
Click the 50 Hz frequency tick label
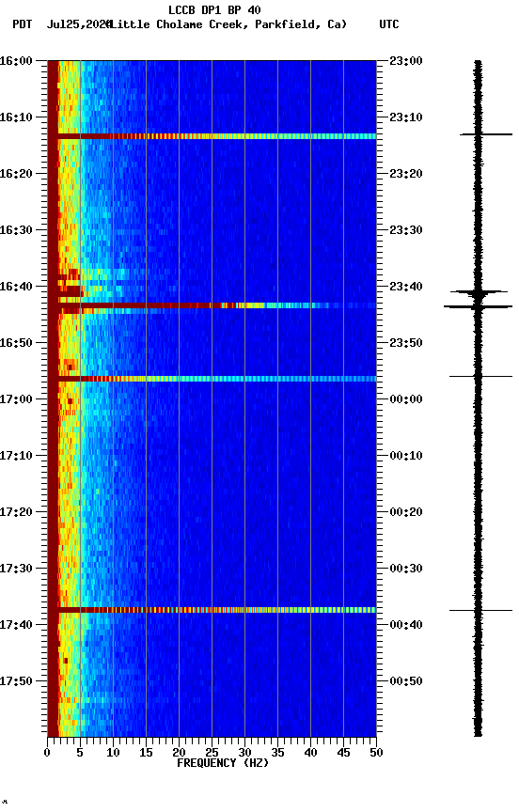point(376,753)
